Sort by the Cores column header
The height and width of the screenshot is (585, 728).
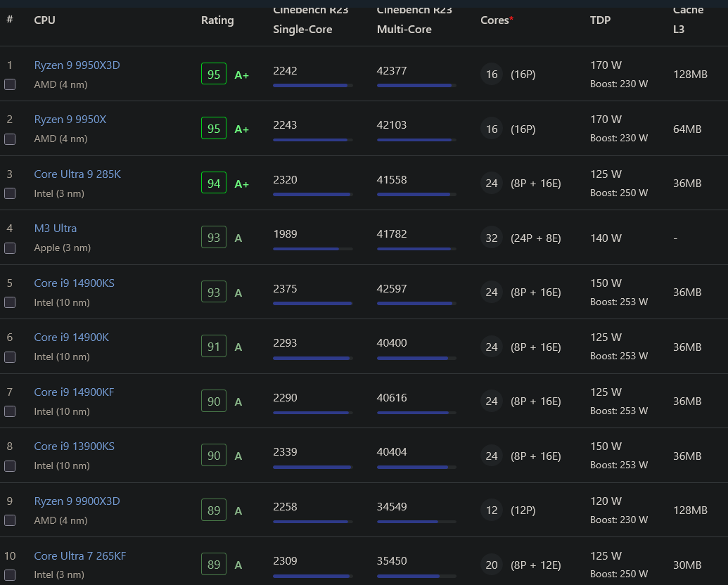[497, 20]
